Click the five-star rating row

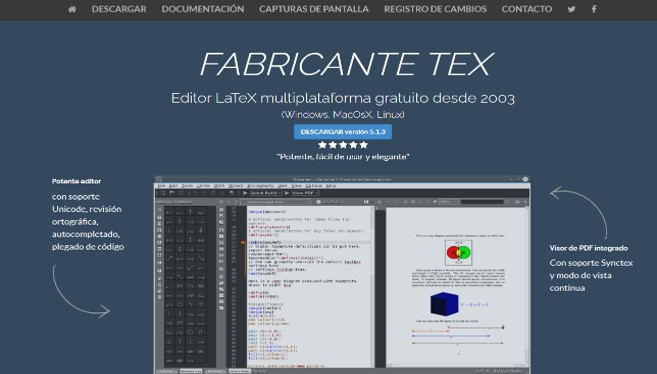pos(343,145)
